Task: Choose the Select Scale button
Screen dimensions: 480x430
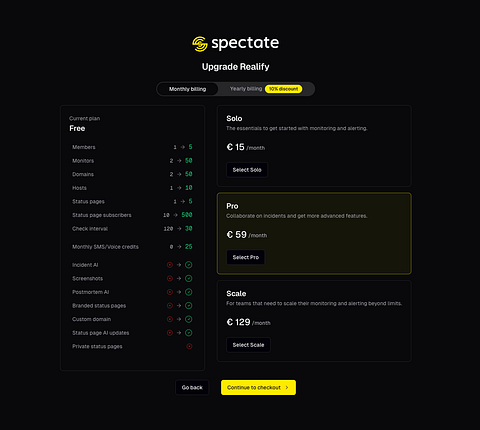Action: pos(248,345)
